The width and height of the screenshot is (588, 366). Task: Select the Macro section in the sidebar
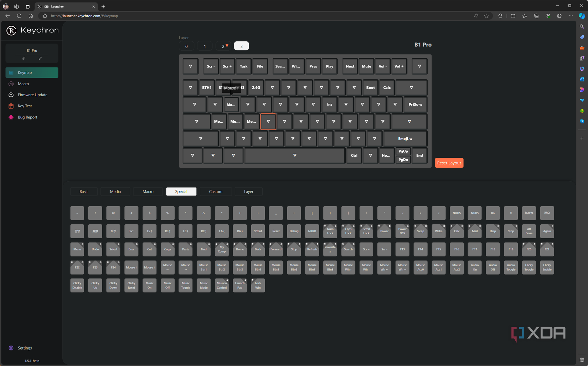click(x=24, y=83)
